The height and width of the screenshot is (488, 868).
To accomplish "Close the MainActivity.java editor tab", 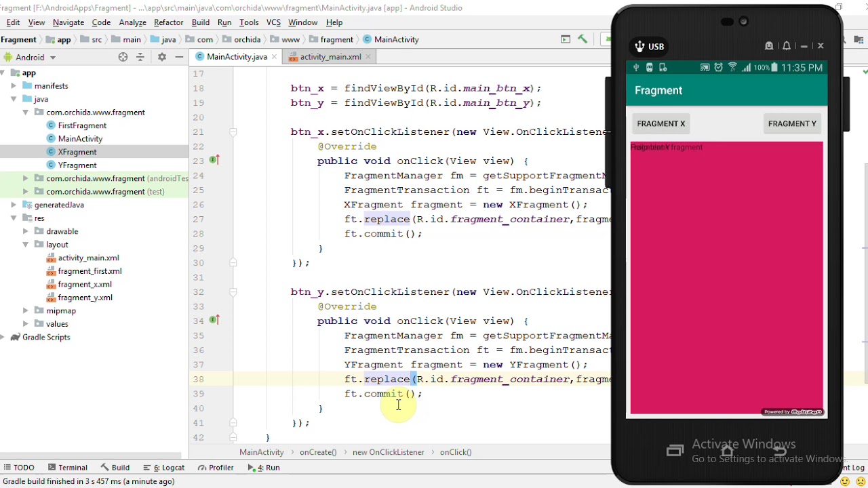I will pos(273,57).
